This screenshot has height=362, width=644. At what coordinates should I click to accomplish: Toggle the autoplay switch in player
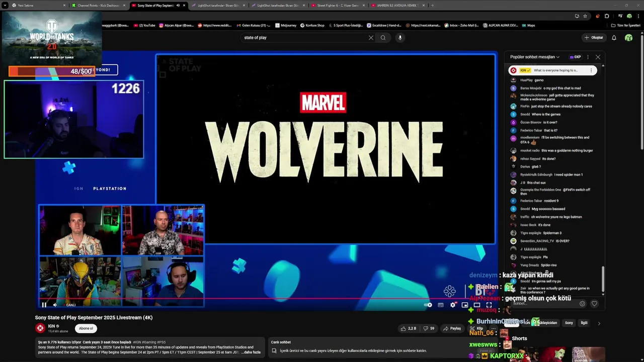click(428, 305)
